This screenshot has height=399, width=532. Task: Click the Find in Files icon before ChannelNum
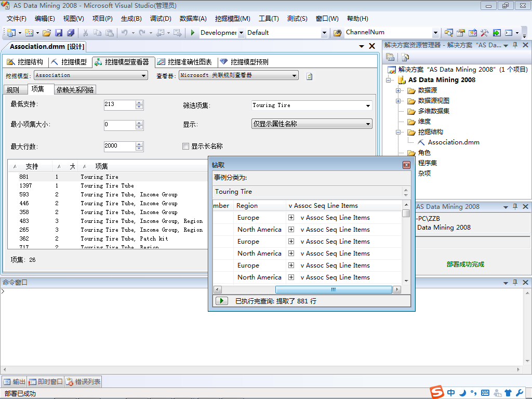point(337,33)
